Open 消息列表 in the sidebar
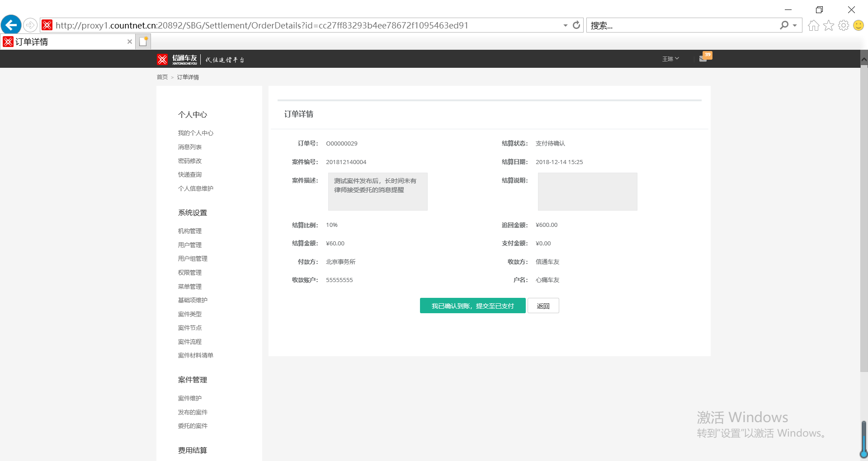 [190, 147]
